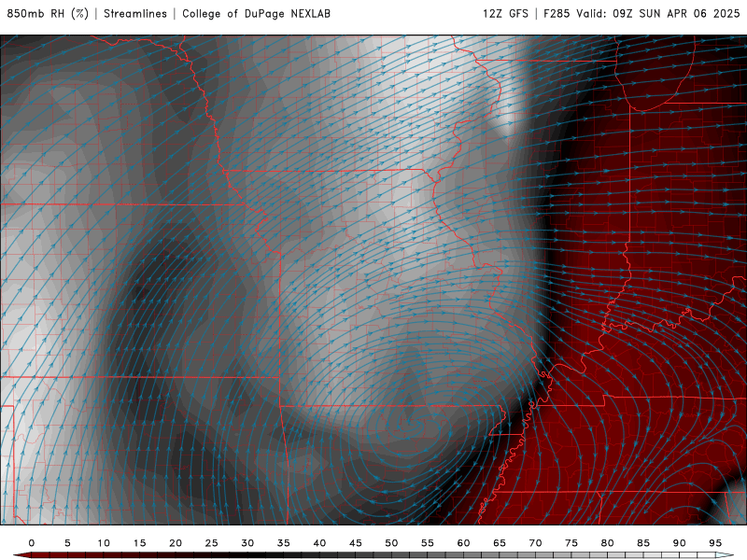Select the "Streamlines" label in the header
The width and height of the screenshot is (747, 560).
(x=135, y=14)
